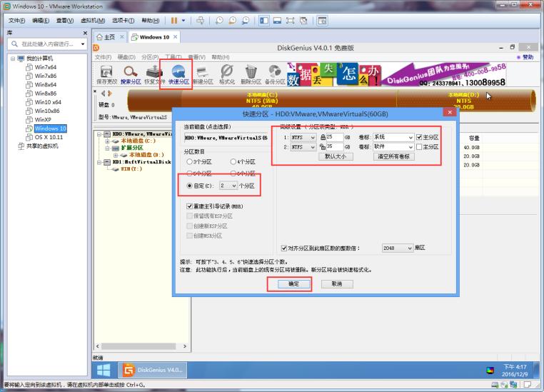
Task: Click the 默认大小 default size button
Action: click(x=336, y=156)
